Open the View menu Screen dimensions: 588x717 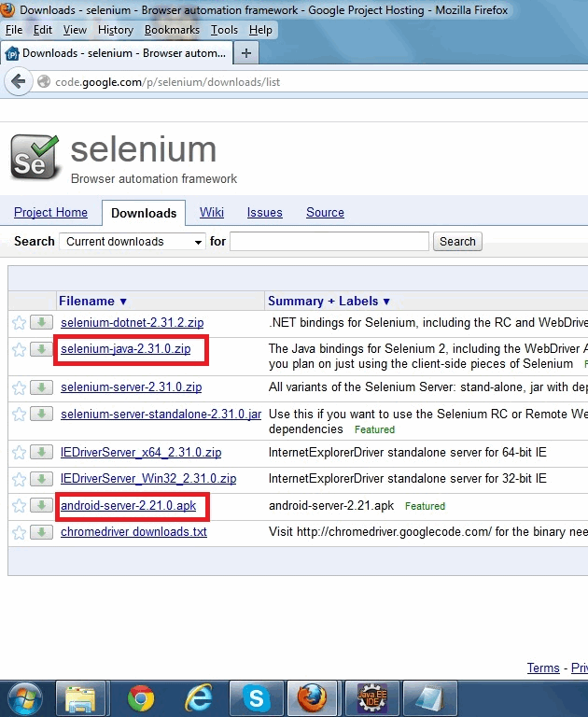75,30
